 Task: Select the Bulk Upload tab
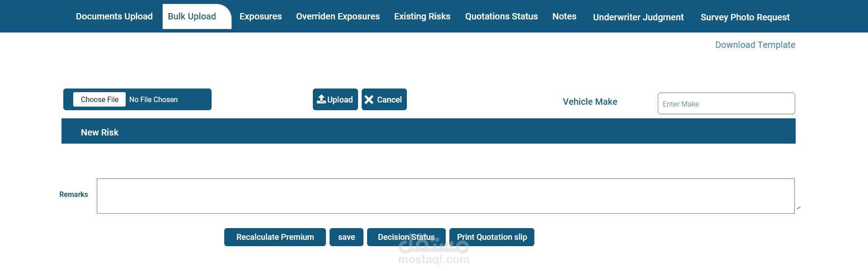point(192,17)
